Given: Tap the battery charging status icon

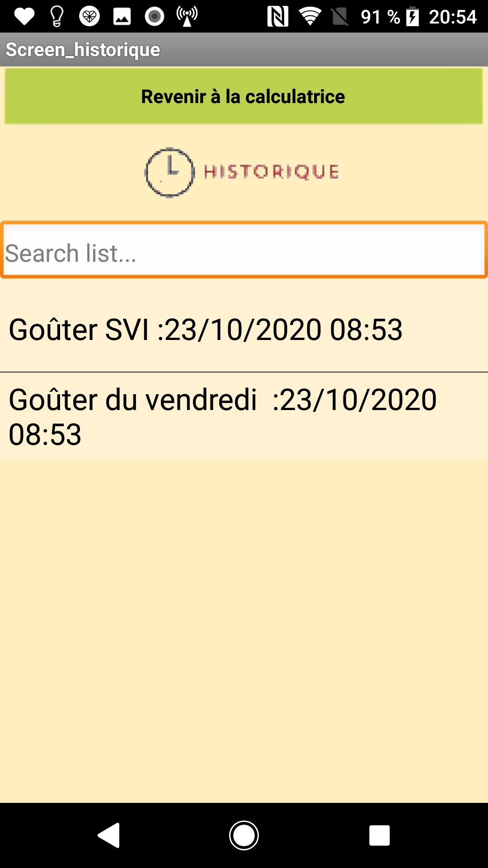Looking at the screenshot, I should [413, 17].
